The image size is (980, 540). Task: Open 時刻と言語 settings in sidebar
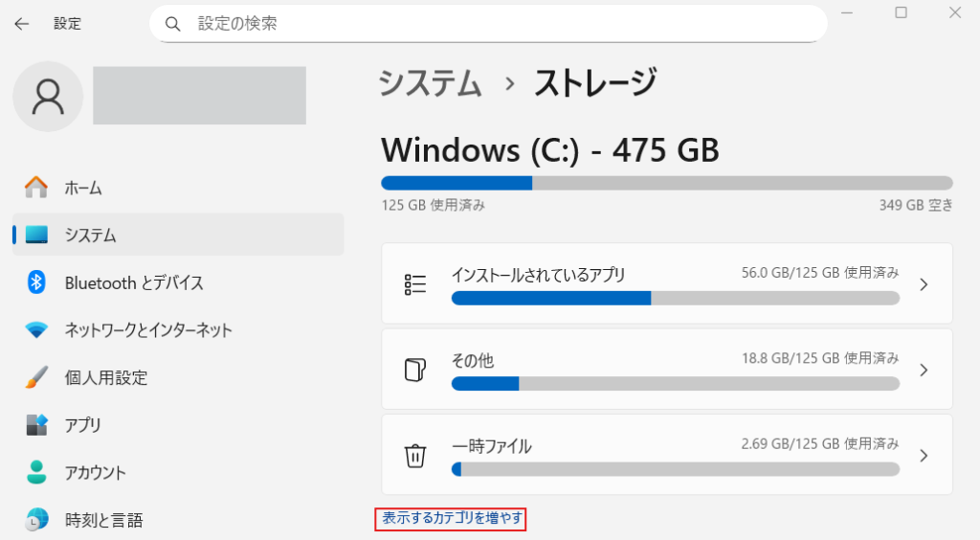[103, 520]
